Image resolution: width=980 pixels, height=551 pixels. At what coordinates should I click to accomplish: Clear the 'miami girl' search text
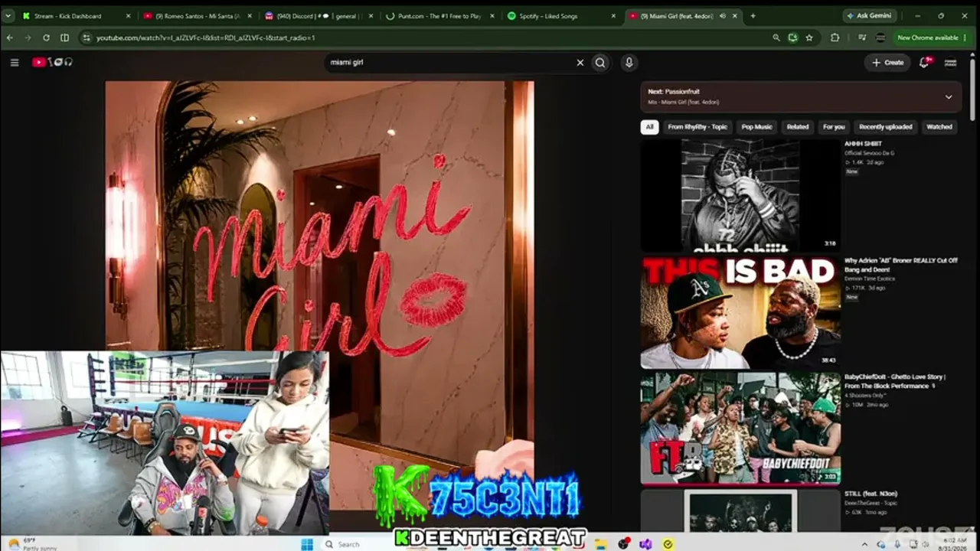pos(580,63)
